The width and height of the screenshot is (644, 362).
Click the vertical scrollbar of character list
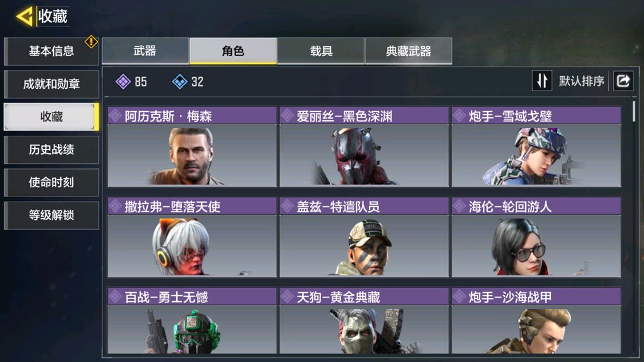[634, 111]
